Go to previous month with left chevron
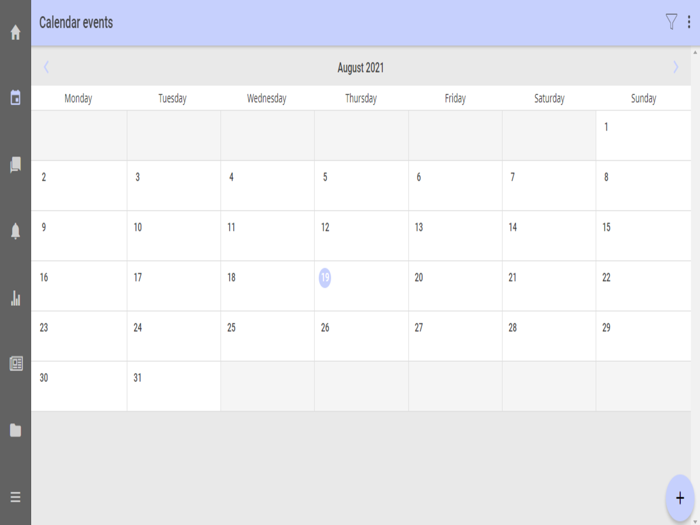700x525 pixels. (46, 68)
